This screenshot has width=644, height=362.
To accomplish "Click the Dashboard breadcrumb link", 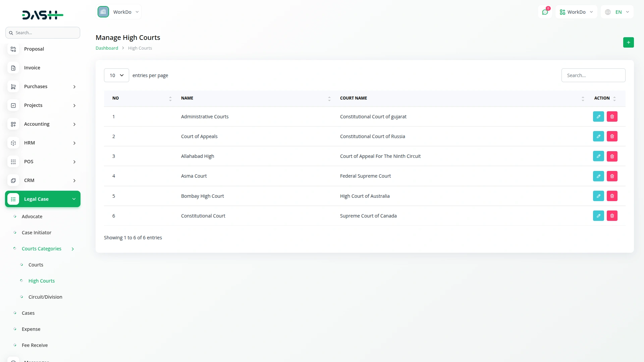I will [107, 48].
